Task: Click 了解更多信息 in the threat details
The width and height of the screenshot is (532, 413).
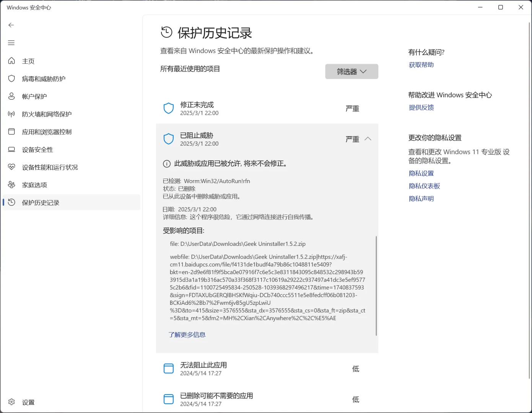Action: tap(187, 334)
